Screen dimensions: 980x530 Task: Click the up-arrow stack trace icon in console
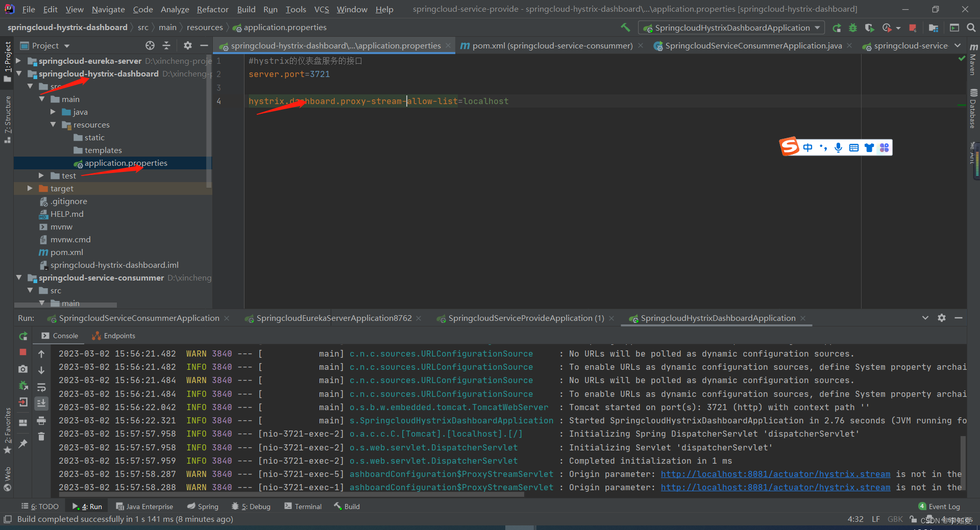pos(41,354)
